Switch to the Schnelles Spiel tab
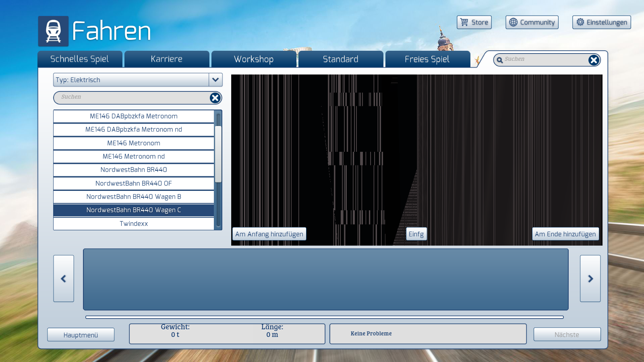644x362 pixels. (80, 59)
